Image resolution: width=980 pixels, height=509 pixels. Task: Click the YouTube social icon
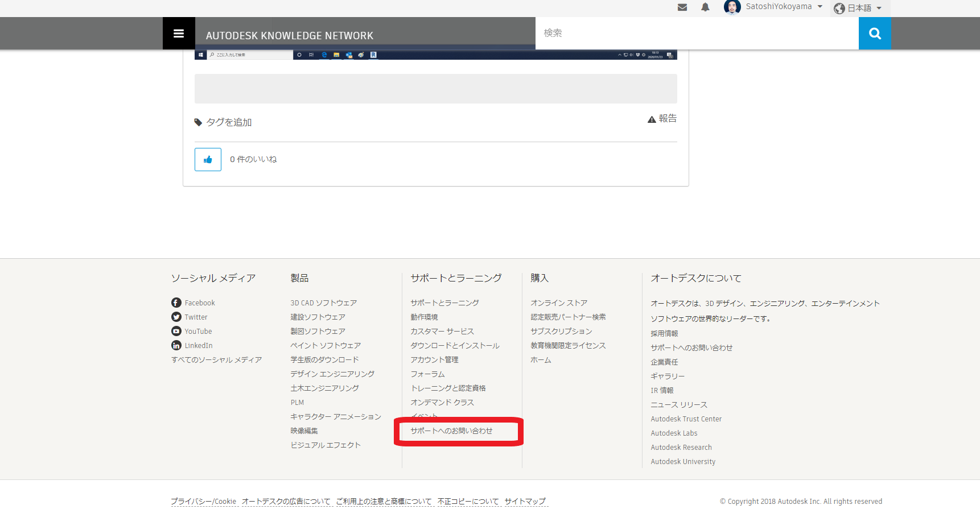(176, 331)
